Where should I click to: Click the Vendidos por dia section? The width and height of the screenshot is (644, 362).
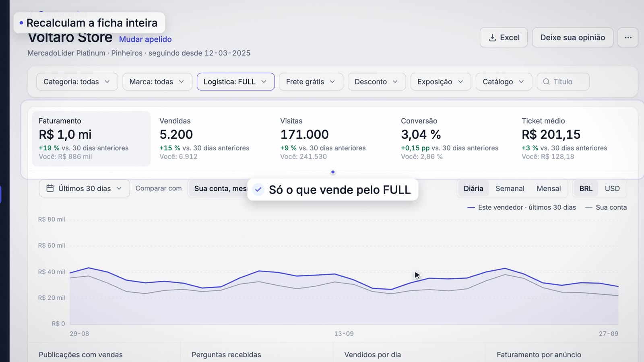(372, 355)
